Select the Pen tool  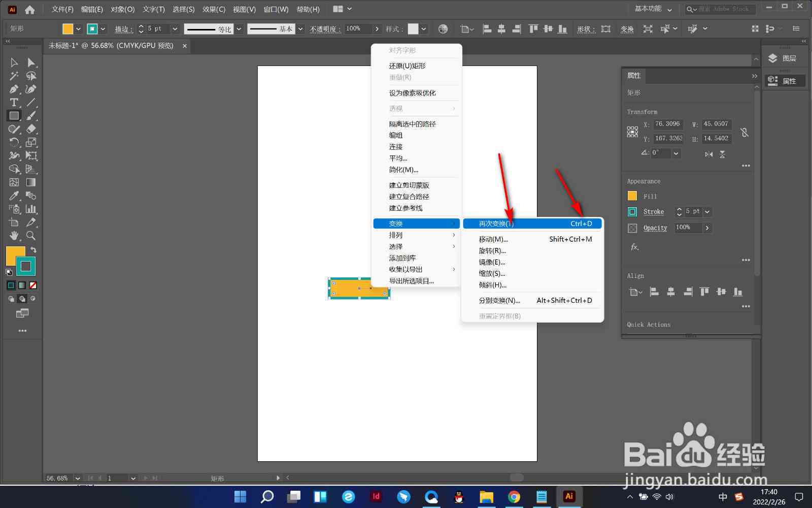coord(14,89)
